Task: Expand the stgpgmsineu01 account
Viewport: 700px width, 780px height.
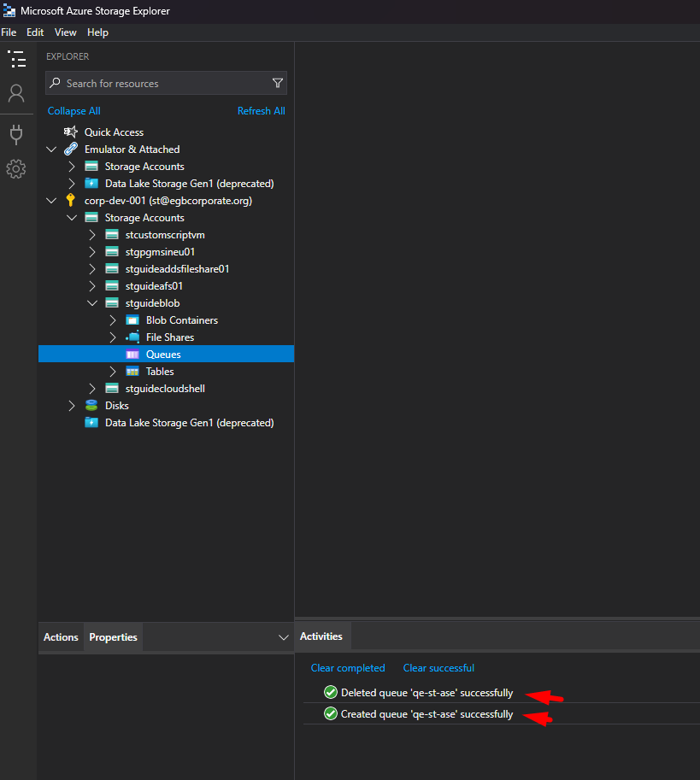Action: point(92,252)
